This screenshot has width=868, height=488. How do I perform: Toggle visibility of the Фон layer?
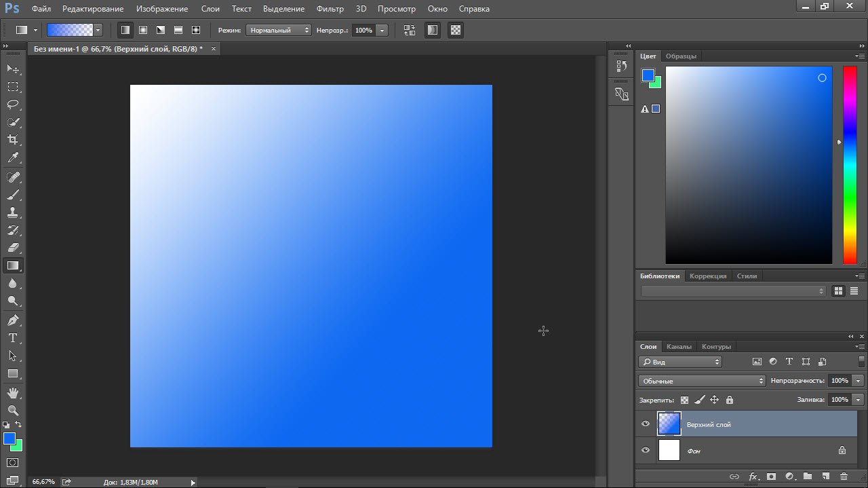pos(646,450)
